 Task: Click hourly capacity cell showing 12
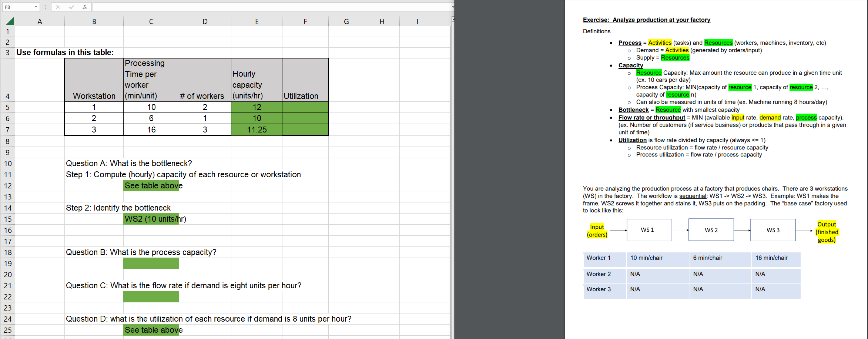(257, 107)
